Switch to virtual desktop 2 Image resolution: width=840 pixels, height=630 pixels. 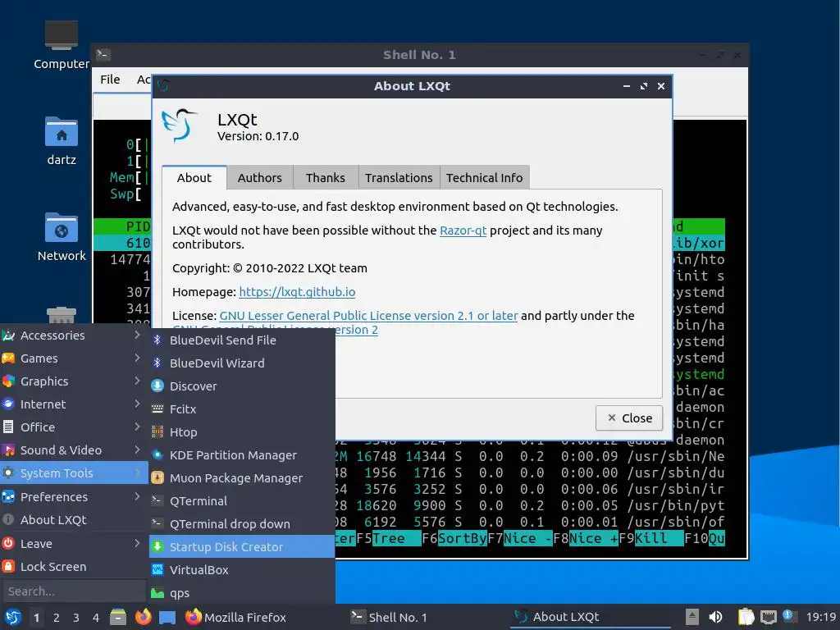click(57, 618)
